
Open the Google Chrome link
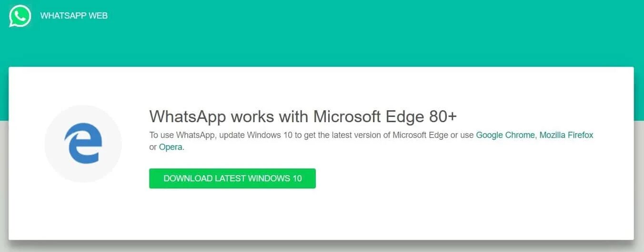[505, 135]
